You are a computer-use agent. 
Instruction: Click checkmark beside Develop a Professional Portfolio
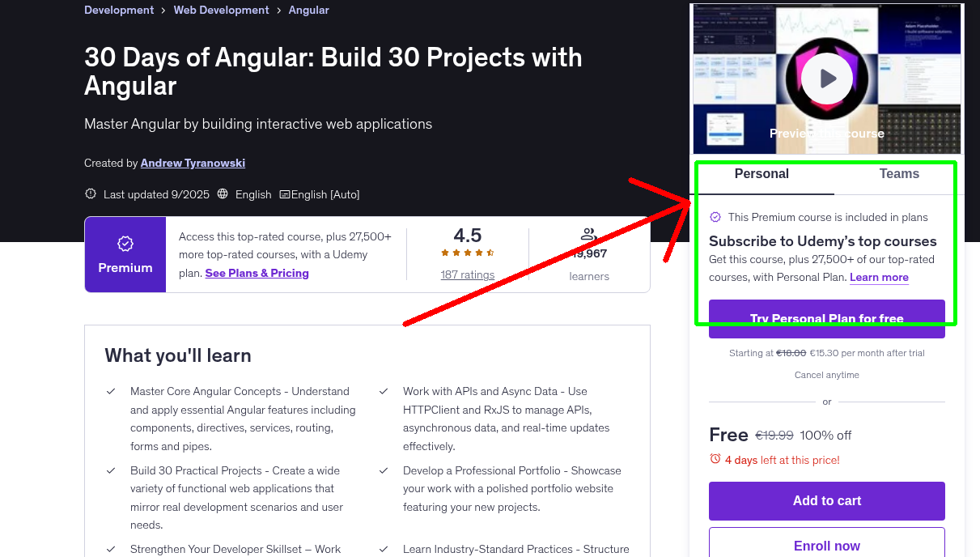coord(384,470)
